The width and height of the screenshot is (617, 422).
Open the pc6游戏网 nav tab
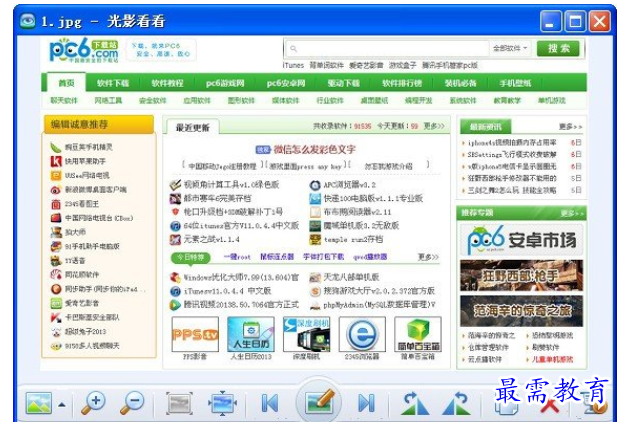225,83
